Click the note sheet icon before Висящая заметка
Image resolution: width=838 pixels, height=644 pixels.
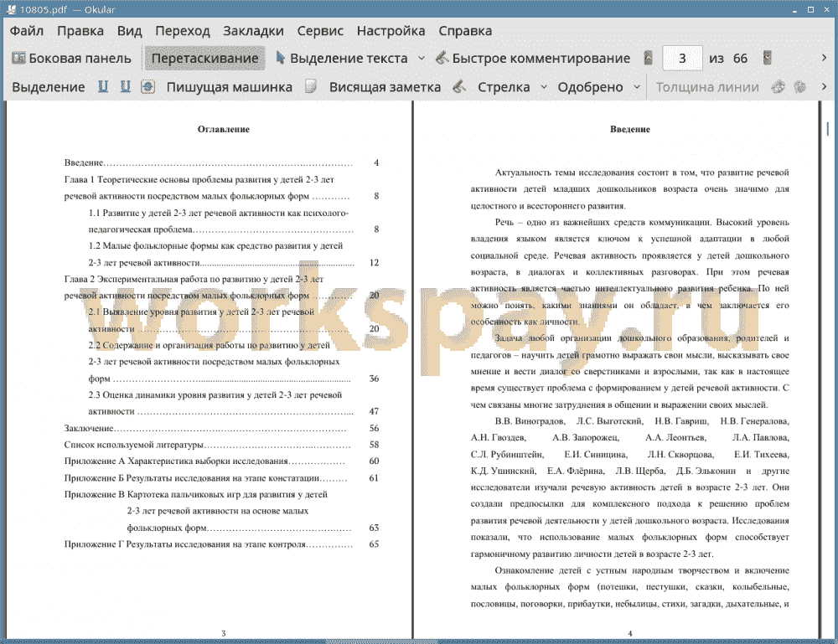click(x=311, y=86)
